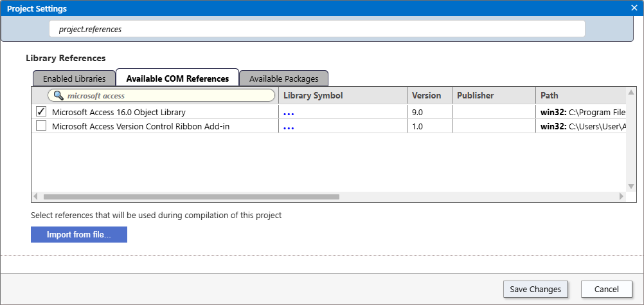Uncheck Microsoft Access 16.0 Object Library
The width and height of the screenshot is (644, 305).
pos(41,112)
